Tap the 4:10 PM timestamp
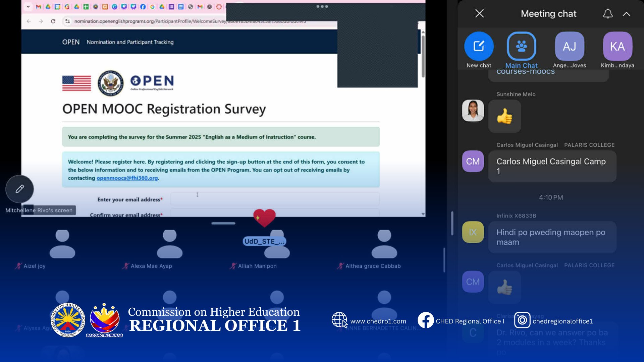The width and height of the screenshot is (644, 362). tap(551, 197)
